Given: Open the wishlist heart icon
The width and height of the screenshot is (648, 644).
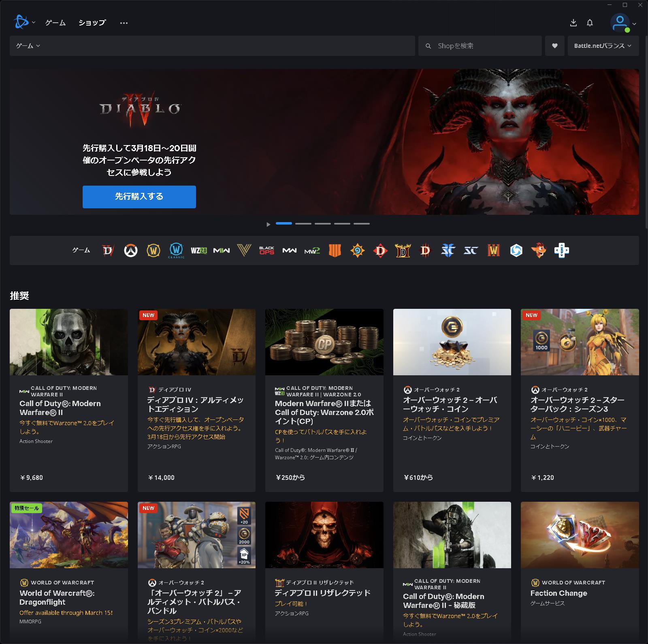Looking at the screenshot, I should click(554, 46).
